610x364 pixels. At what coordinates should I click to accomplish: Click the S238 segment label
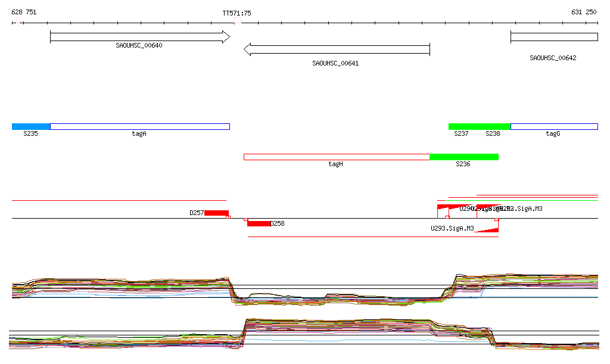[x=493, y=134]
